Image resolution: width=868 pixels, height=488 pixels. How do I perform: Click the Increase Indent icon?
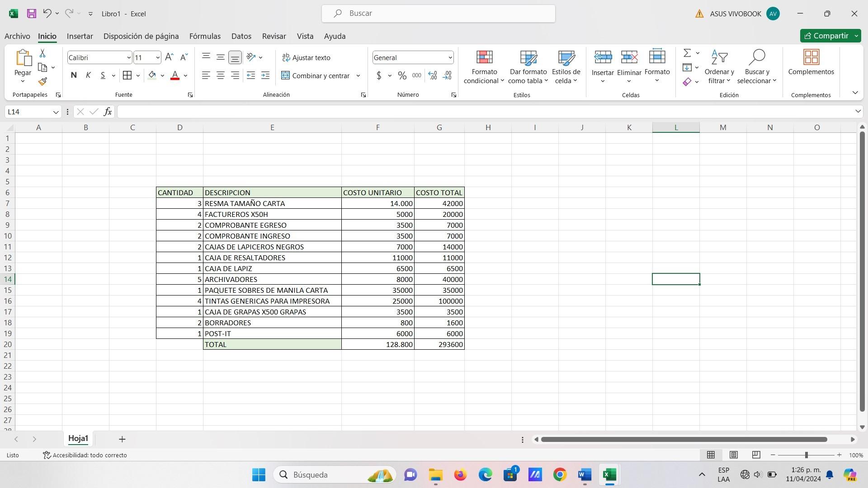click(x=265, y=75)
